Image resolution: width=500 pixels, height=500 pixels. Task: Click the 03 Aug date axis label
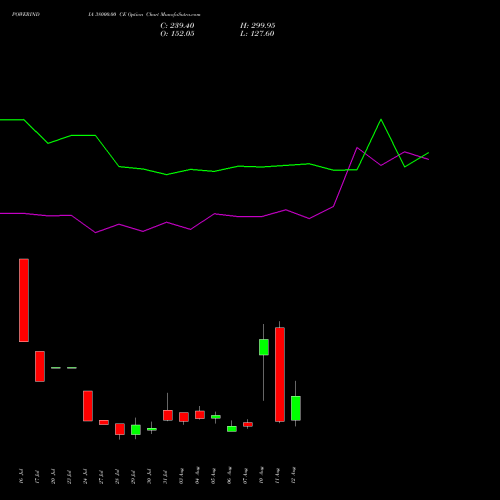click(182, 475)
